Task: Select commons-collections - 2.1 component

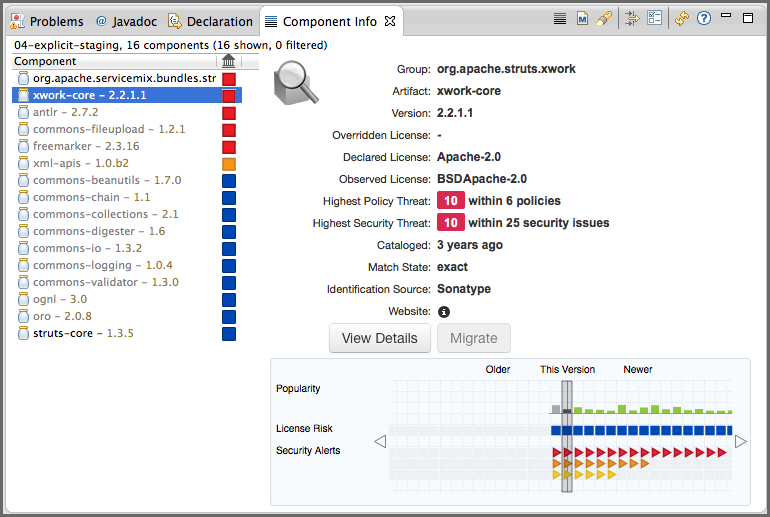Action: click(x=127, y=214)
